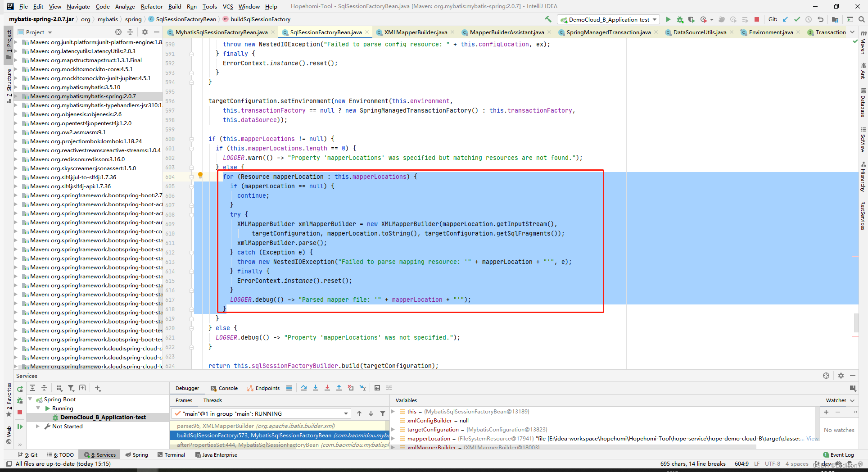This screenshot has width=868, height=472.
Task: Click the UTF-8 encoding indicator in the status bar
Action: click(773, 463)
